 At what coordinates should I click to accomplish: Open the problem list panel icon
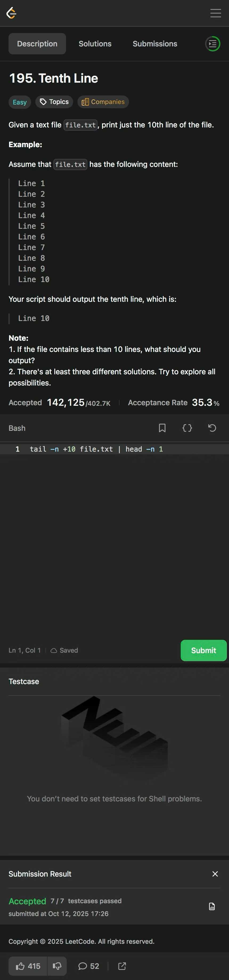coord(213,44)
